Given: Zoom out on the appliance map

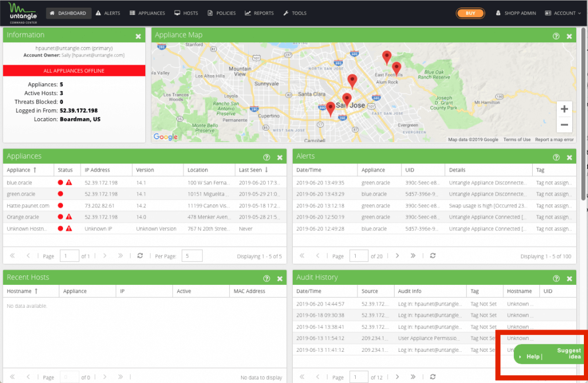Looking at the screenshot, I should pyautogui.click(x=564, y=125).
